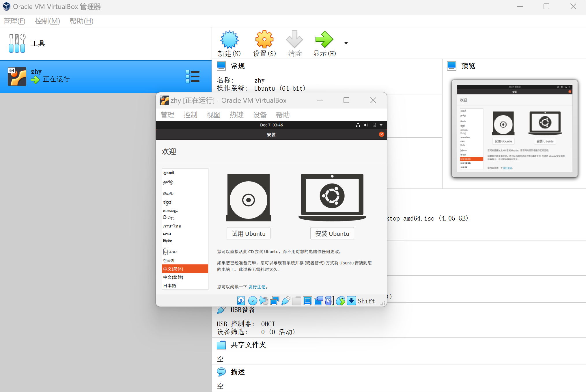Click keyboard capture down-arrow status icon
The width and height of the screenshot is (586, 392).
tap(351, 301)
